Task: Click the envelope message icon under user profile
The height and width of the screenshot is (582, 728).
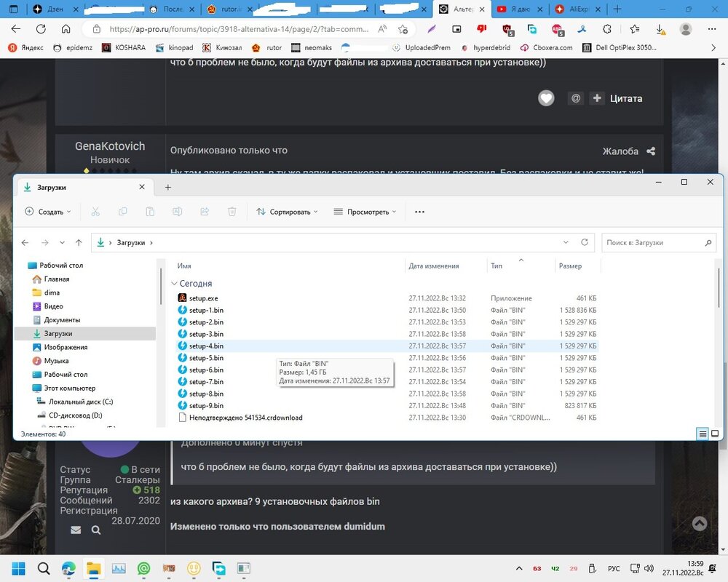Action: click(x=76, y=530)
